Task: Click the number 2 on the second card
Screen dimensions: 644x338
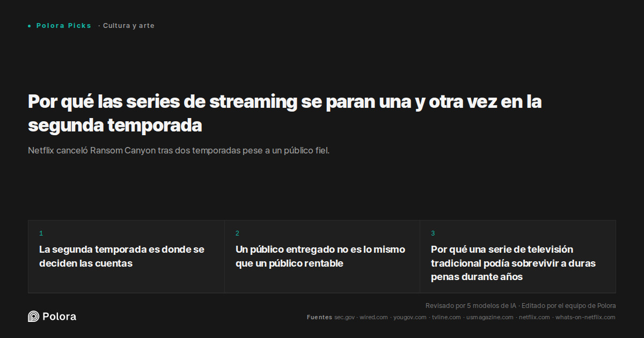Action: 237,233
